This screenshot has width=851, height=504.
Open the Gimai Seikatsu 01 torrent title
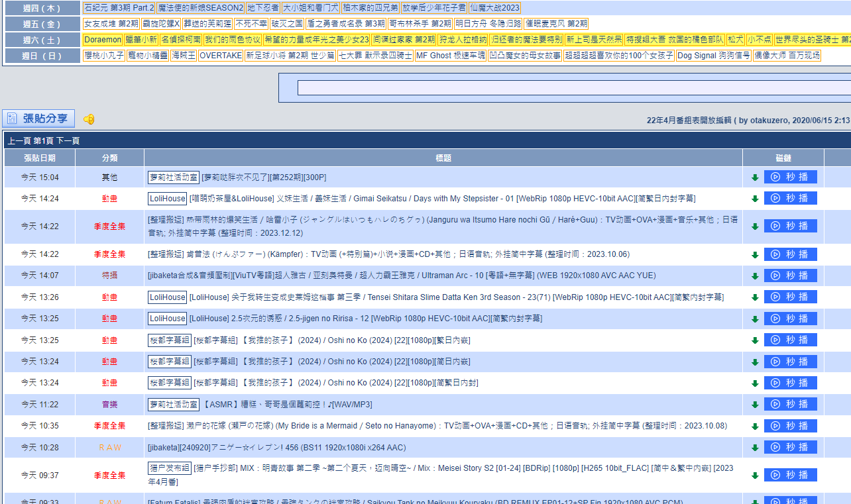tap(443, 199)
